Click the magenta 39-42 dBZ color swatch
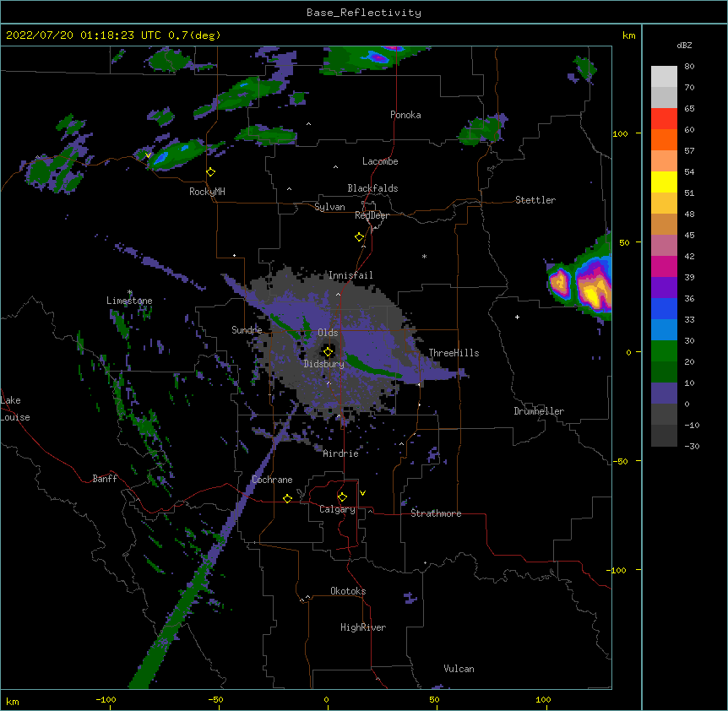Image resolution: width=728 pixels, height=711 pixels. point(664,267)
